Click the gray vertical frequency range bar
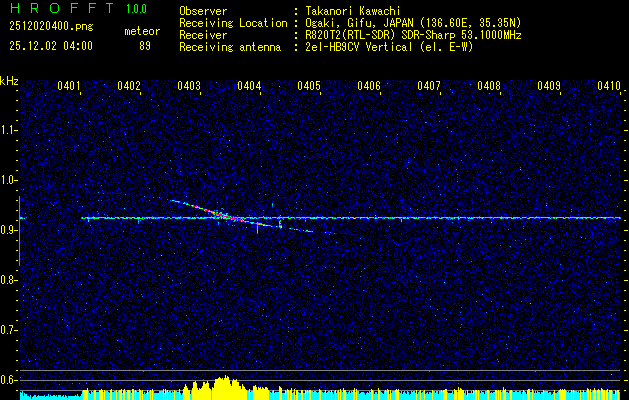Viewport: 629px width, 400px height. click(x=20, y=231)
